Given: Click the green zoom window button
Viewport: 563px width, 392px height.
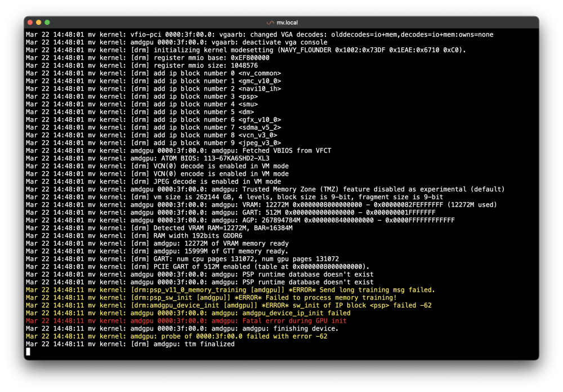Looking at the screenshot, I should [47, 23].
